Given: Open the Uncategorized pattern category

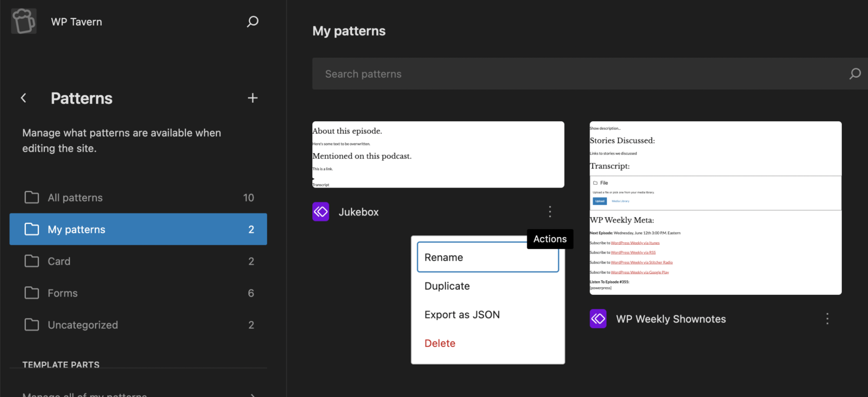Looking at the screenshot, I should coord(138,325).
